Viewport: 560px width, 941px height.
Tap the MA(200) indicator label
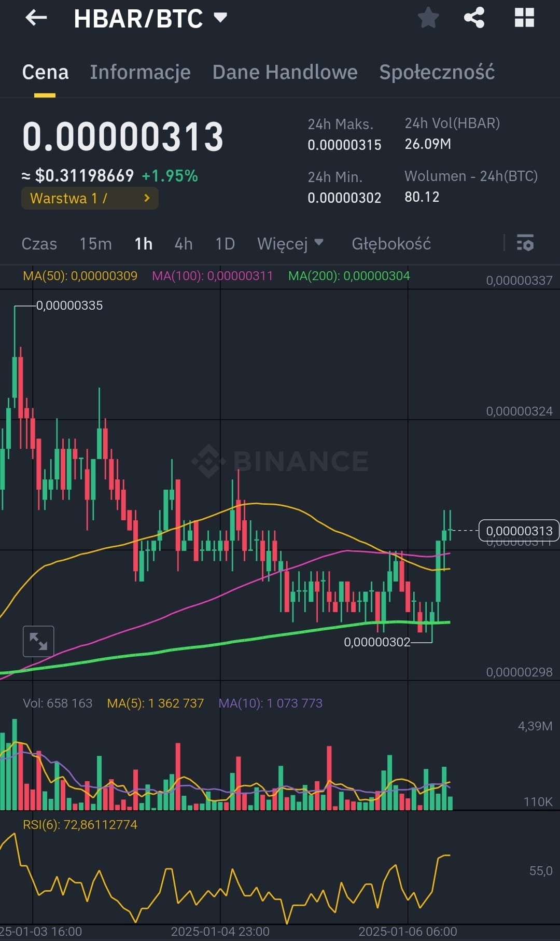349,276
